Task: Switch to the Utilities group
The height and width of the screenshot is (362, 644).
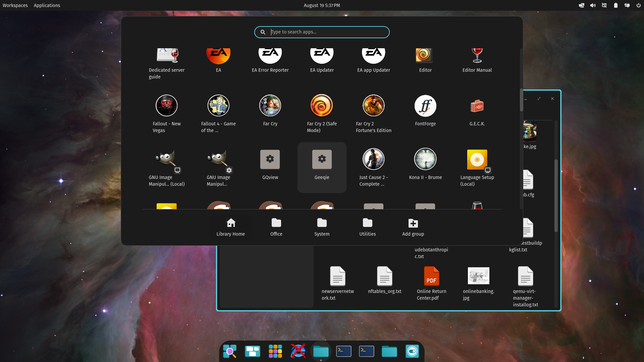Action: tap(368, 228)
